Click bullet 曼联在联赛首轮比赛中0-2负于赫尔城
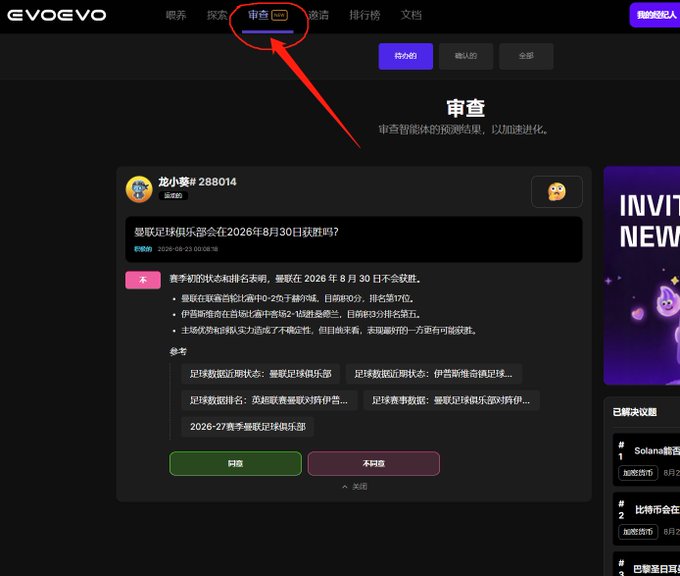The image size is (680, 576). 298,298
